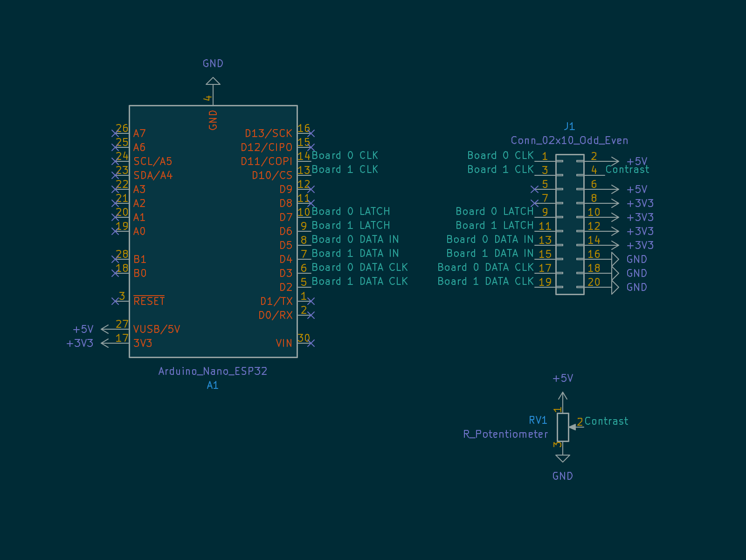Screen dimensions: 746x560
Task: Select the GND power symbol above the Arduino
Action: pos(213,81)
